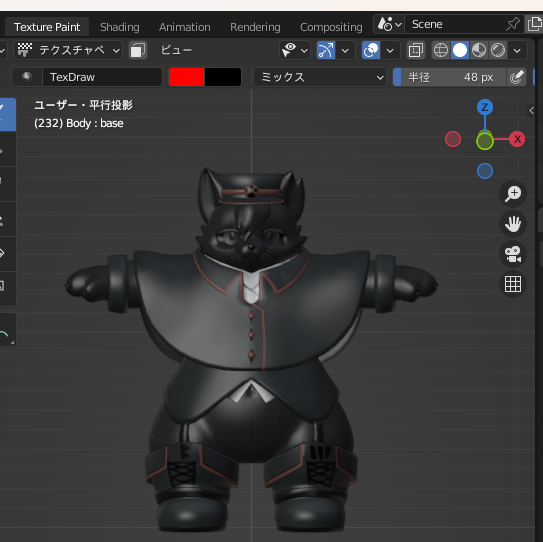Open the Animation workspace tab
This screenshot has height=542, width=543.
(185, 27)
